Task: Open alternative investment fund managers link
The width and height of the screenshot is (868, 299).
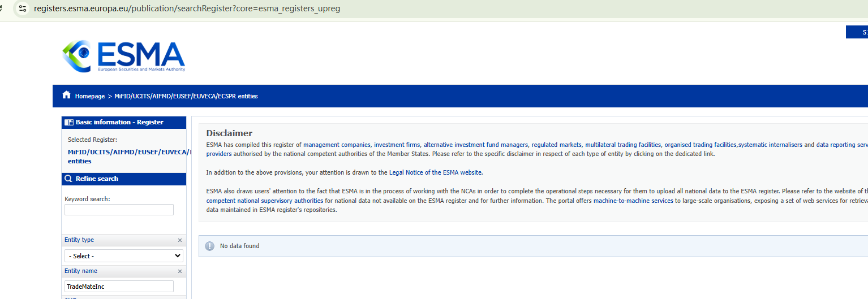Action: pyautogui.click(x=476, y=145)
